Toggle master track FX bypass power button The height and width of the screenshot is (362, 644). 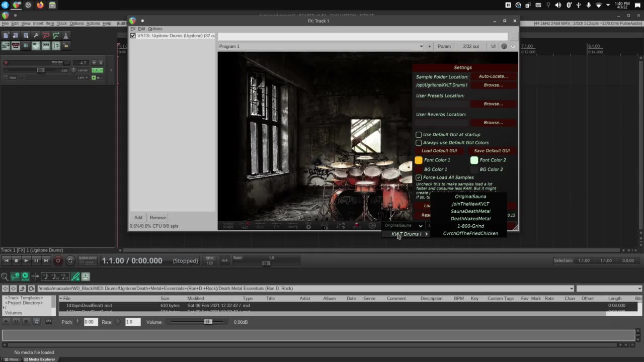(x=101, y=70)
